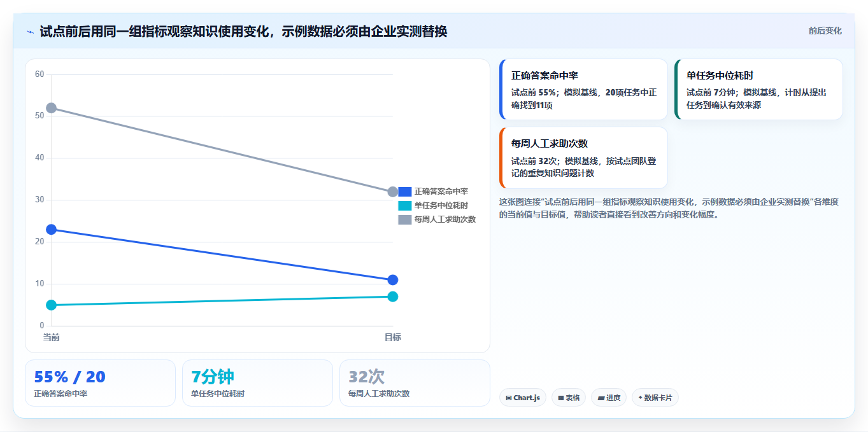Image resolution: width=868 pixels, height=432 pixels.
Task: Click the 每周人工求助次数 legend label
Action: tap(445, 219)
